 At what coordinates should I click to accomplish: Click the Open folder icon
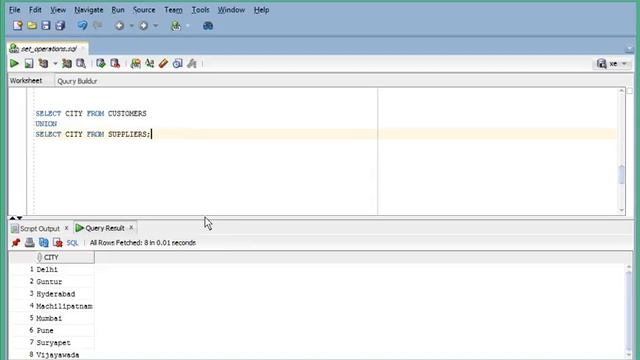(x=32, y=26)
